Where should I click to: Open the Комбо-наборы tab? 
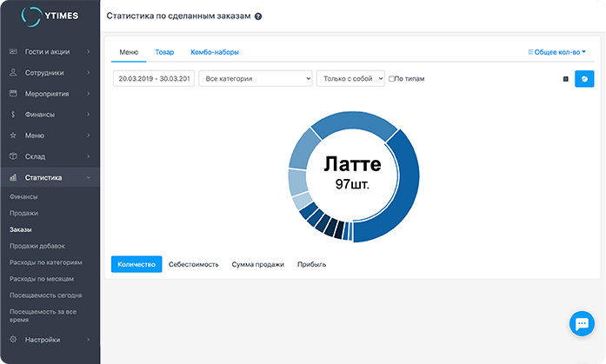pyautogui.click(x=215, y=52)
